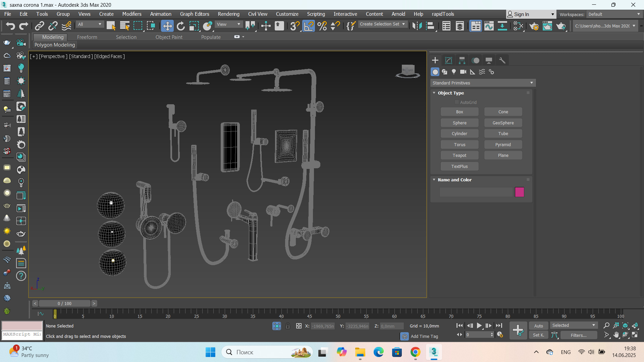The height and width of the screenshot is (362, 644).
Task: Open the Utilities panel wrench tab
Action: click(502, 60)
